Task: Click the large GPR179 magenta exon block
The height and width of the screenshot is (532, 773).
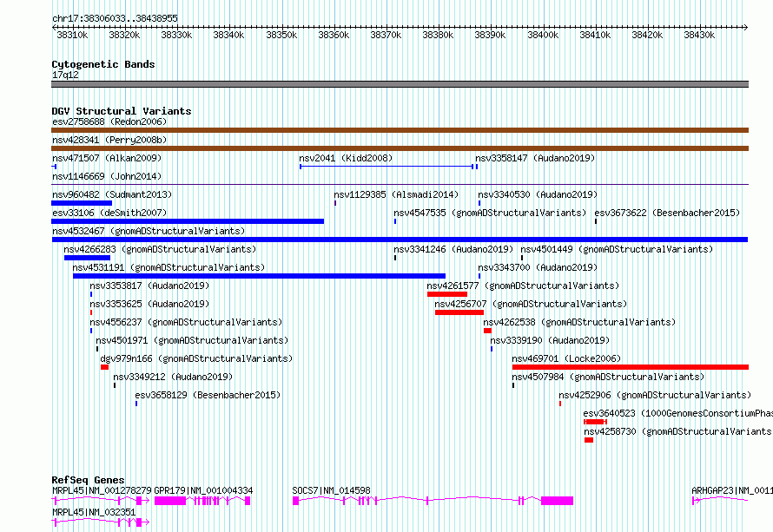Action: pyautogui.click(x=170, y=501)
